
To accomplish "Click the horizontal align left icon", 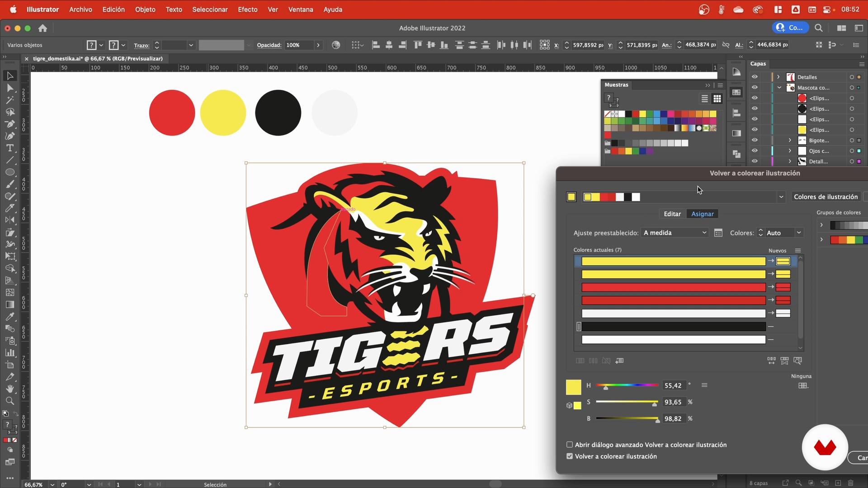I will tap(376, 45).
